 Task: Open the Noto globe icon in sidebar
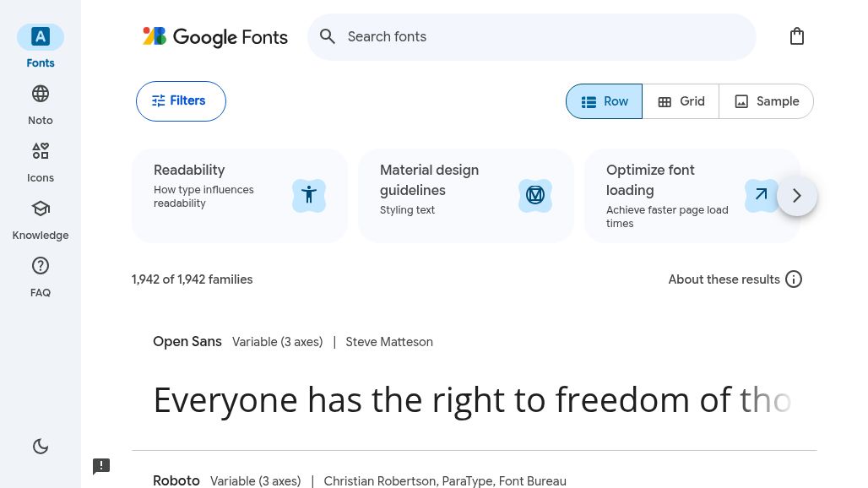[x=41, y=94]
